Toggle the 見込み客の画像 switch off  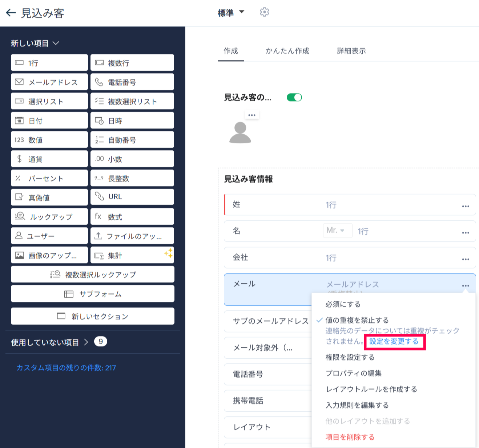pos(294,97)
